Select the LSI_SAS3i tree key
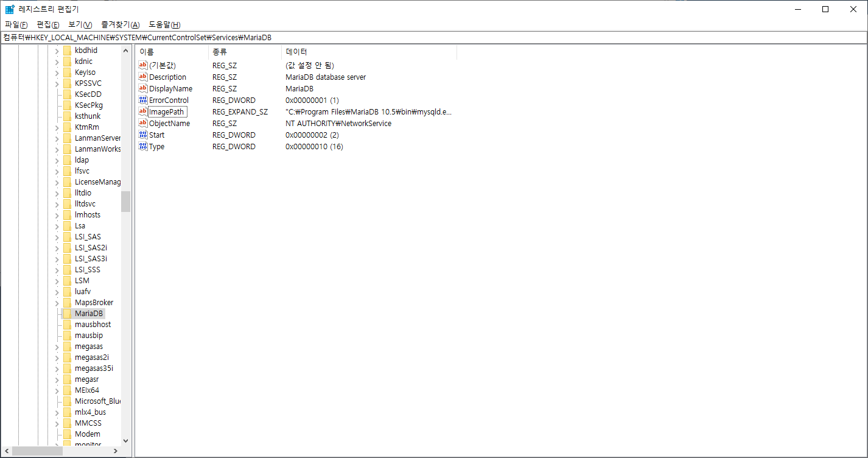The image size is (868, 458). [91, 258]
